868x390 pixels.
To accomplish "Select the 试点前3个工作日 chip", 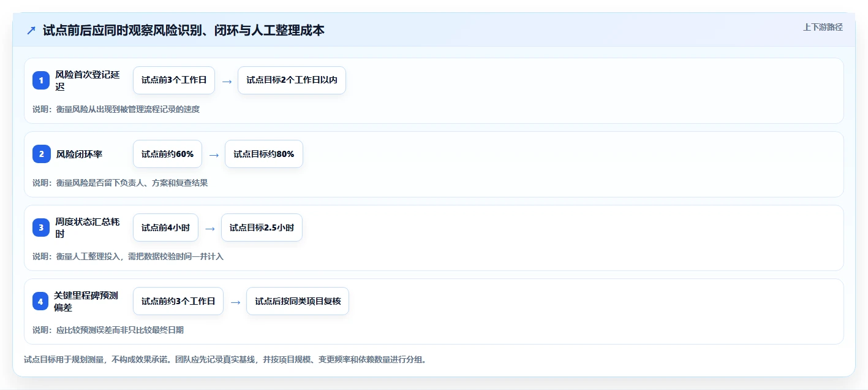I will (174, 80).
